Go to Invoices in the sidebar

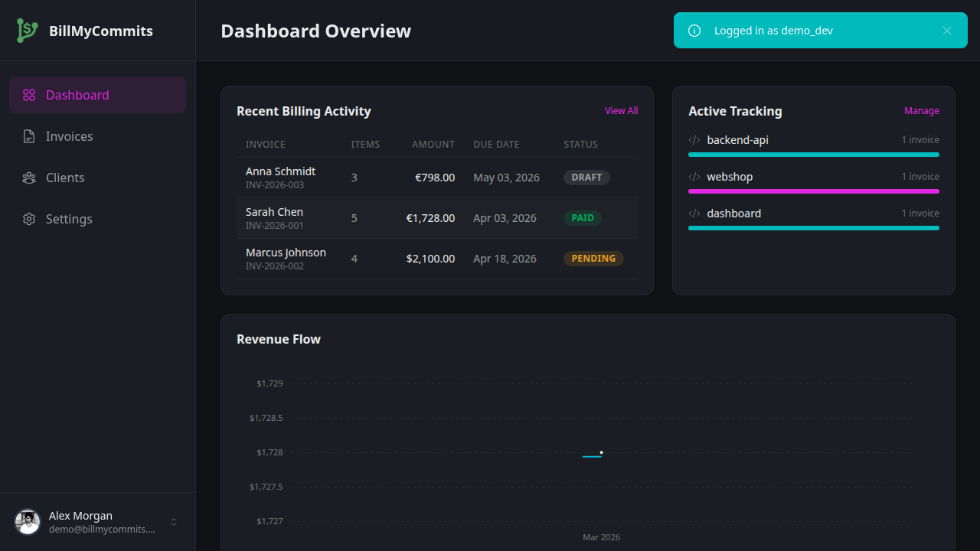click(x=98, y=136)
